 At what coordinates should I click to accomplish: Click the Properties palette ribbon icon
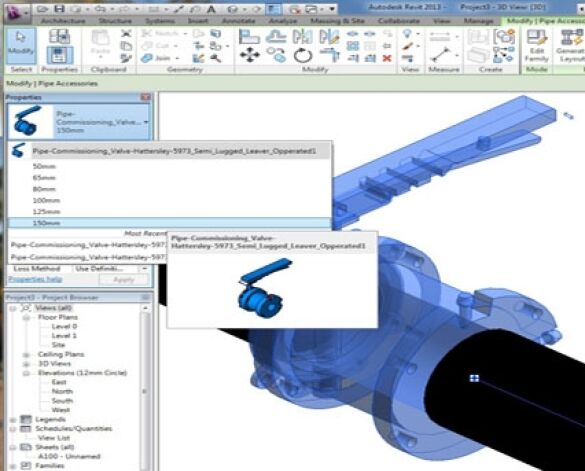tap(59, 55)
